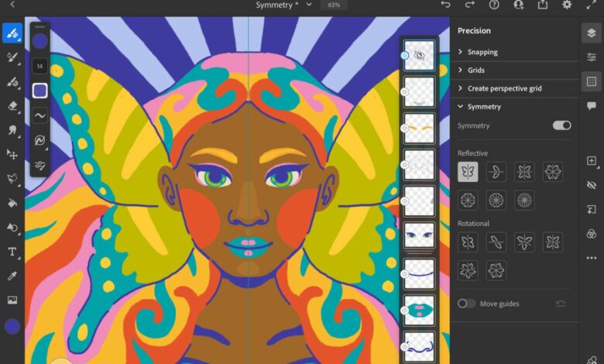
Task: Expand the Grids section
Action: click(x=475, y=70)
